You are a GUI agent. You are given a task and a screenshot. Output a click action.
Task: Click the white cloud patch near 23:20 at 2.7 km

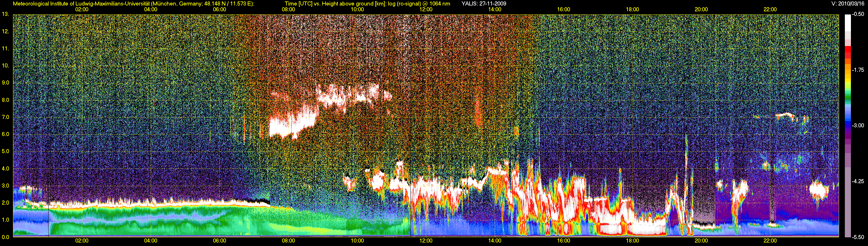tap(819, 191)
